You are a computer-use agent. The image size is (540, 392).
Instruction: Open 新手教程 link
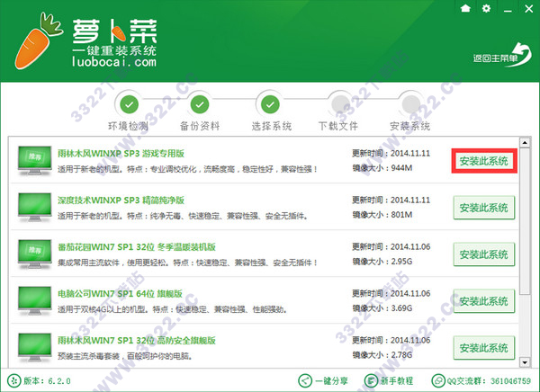397,381
